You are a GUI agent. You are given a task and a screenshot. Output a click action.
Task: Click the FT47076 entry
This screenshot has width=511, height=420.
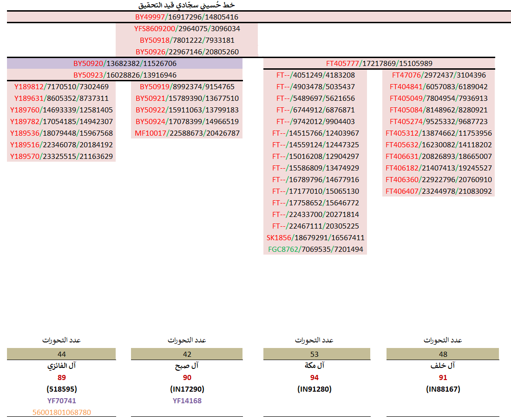click(439, 75)
